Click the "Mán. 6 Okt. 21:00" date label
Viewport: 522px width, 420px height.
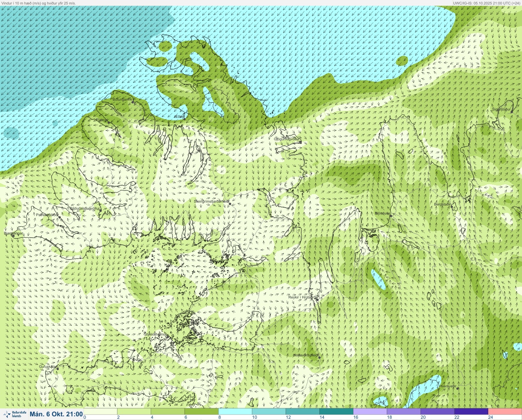point(56,414)
